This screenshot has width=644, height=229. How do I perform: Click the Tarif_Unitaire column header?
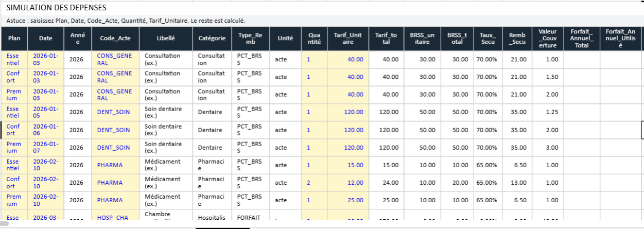pyautogui.click(x=348, y=39)
